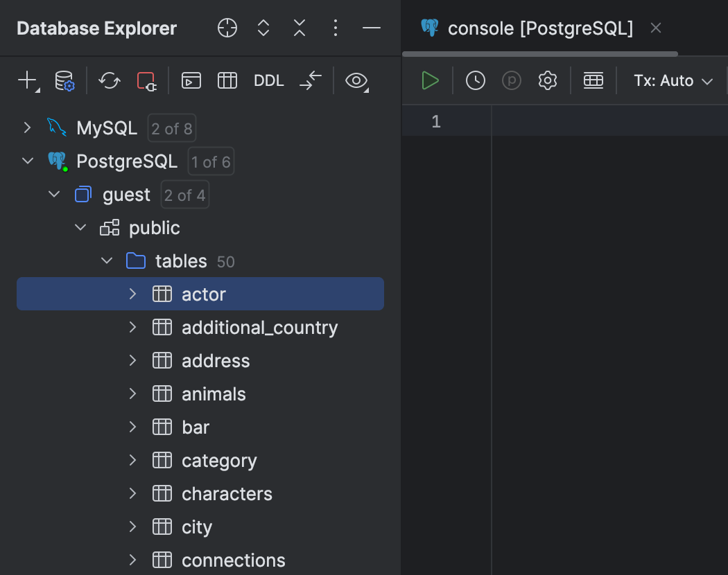Expand the MySQL tree node

(26, 127)
